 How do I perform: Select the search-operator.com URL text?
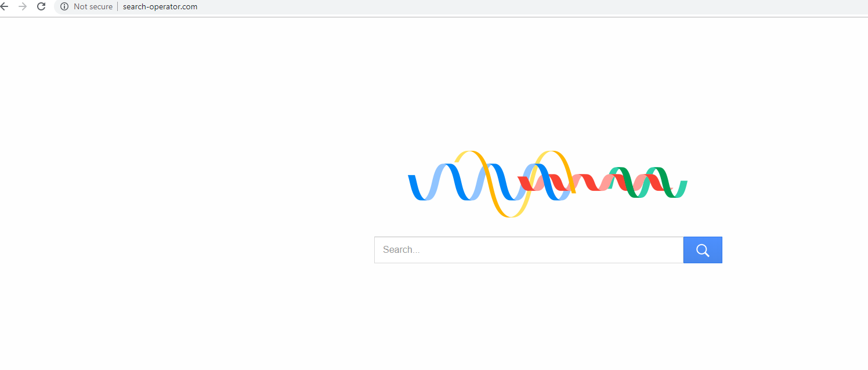pos(160,6)
